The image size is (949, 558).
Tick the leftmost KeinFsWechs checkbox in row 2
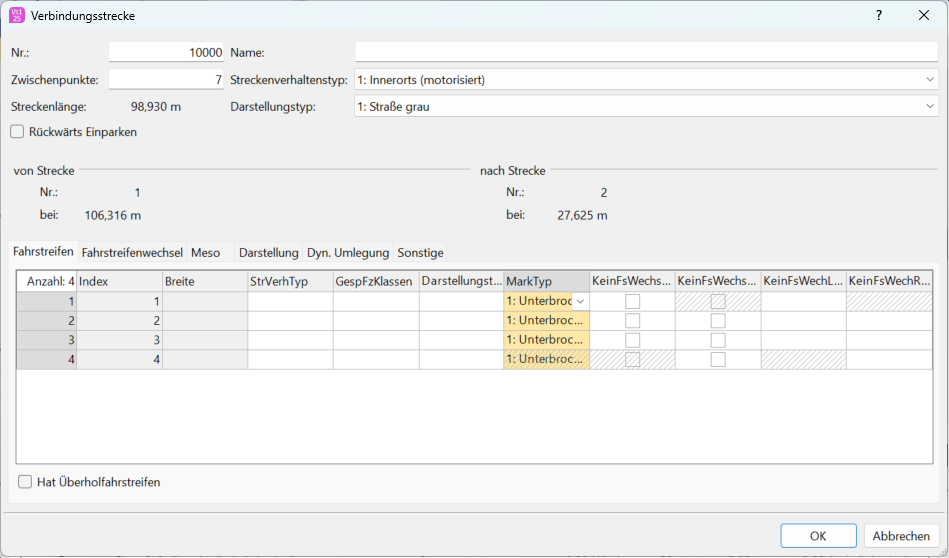coord(632,321)
